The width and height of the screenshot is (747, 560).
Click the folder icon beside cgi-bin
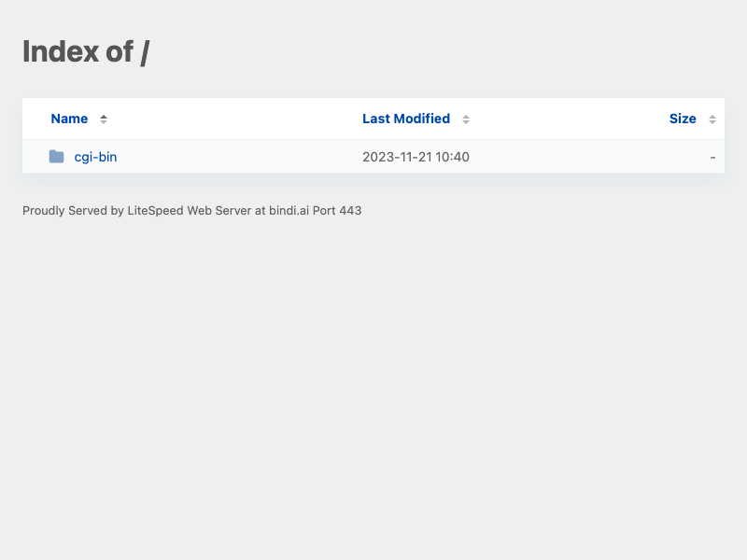(56, 156)
